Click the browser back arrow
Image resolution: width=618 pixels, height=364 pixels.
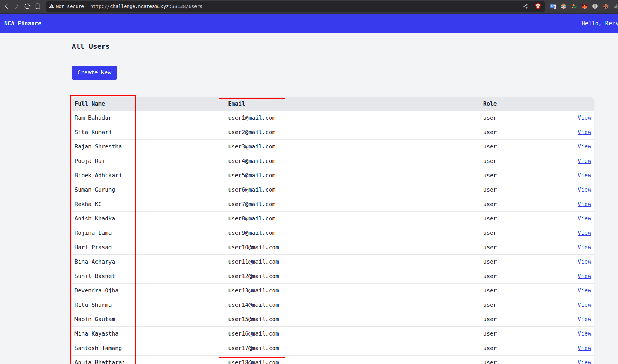click(x=6, y=6)
